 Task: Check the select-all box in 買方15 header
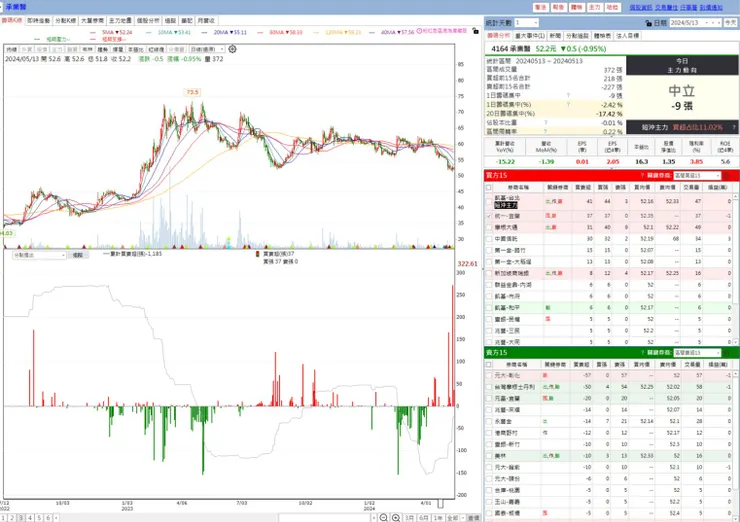point(489,187)
